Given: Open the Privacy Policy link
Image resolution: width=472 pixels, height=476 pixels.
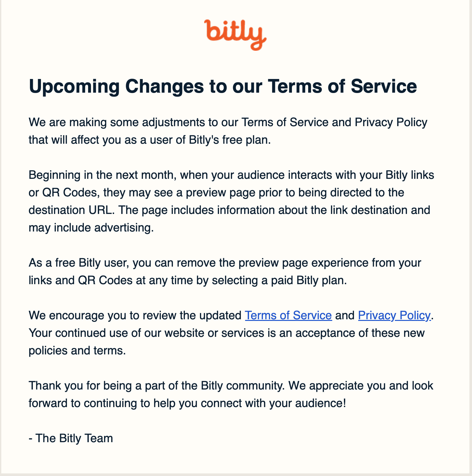Looking at the screenshot, I should coord(394,315).
